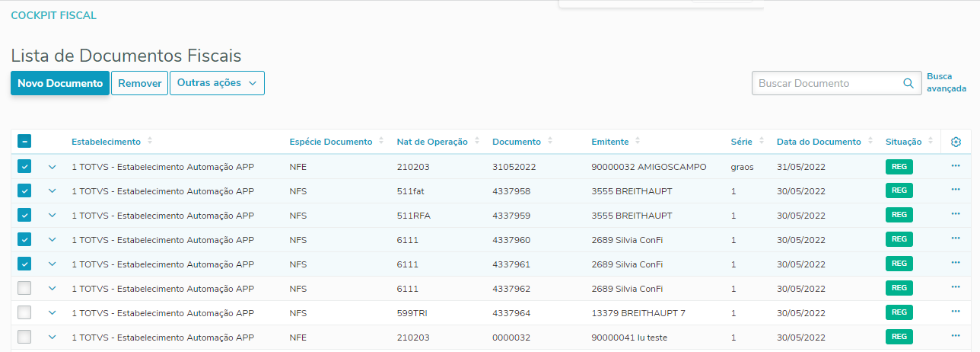This screenshot has height=352, width=980.
Task: Toggle the select-all header checkbox
Action: click(x=24, y=142)
